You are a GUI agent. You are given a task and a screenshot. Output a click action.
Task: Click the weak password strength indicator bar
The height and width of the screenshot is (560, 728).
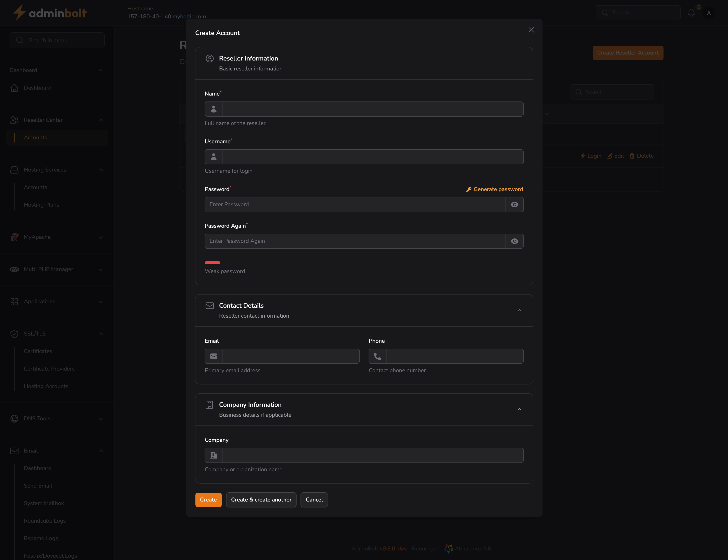click(x=212, y=263)
